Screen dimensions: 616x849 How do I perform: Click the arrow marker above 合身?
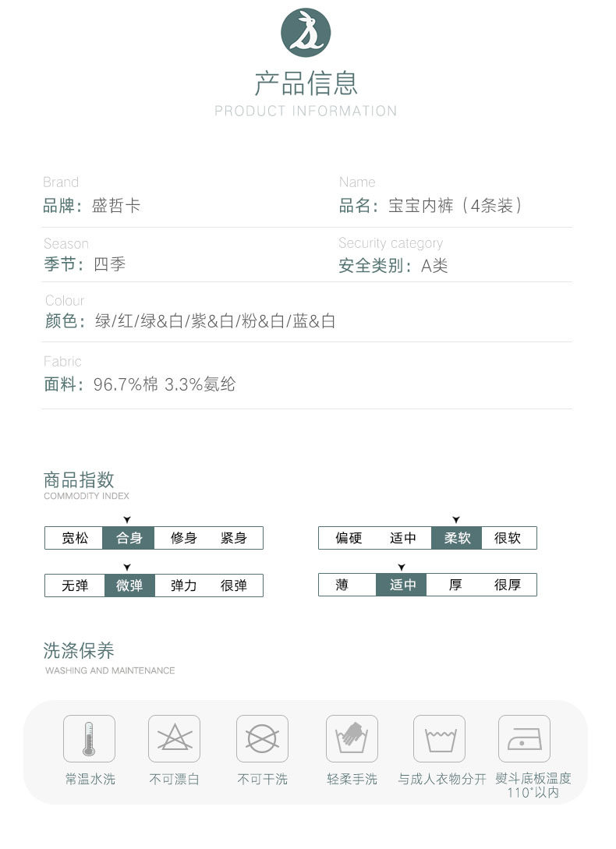(127, 520)
